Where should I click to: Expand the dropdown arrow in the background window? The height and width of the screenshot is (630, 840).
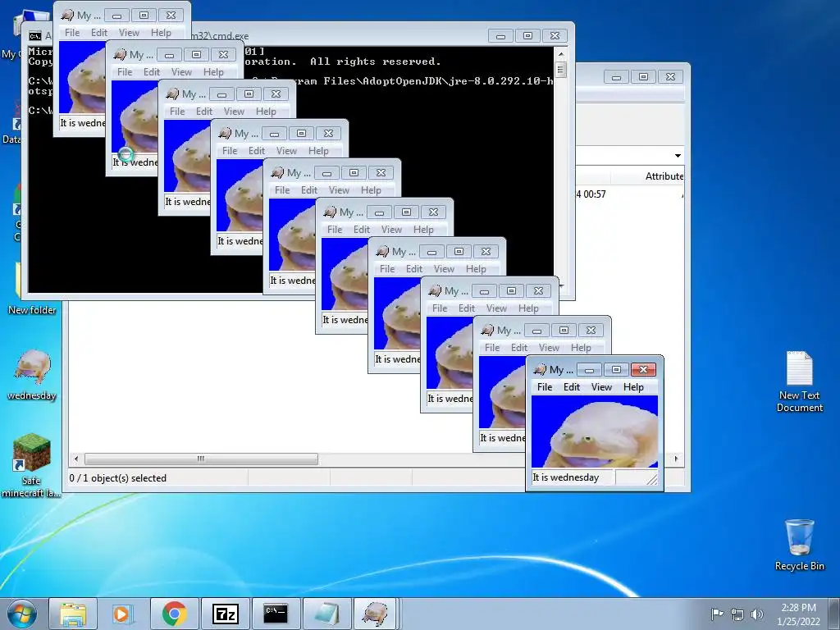coord(678,156)
